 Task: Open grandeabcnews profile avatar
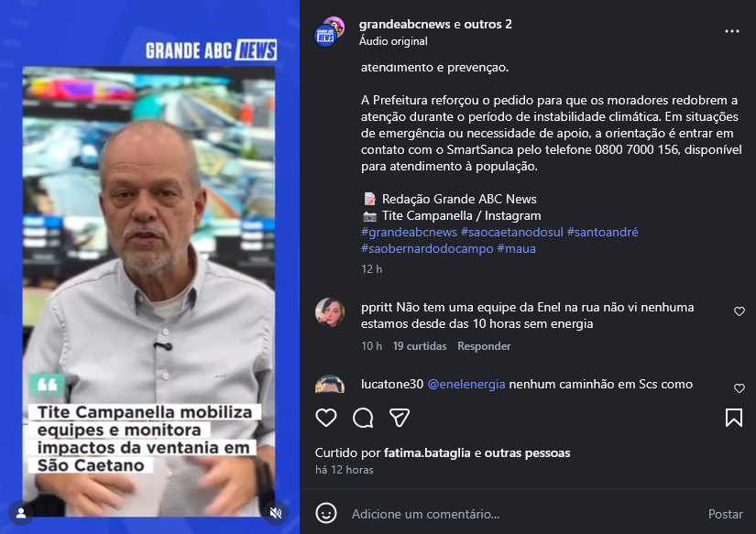click(329, 31)
